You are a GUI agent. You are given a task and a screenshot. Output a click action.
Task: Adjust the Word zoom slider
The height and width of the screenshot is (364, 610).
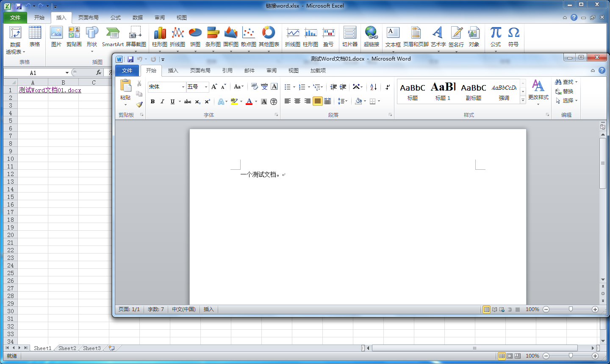[571, 309]
